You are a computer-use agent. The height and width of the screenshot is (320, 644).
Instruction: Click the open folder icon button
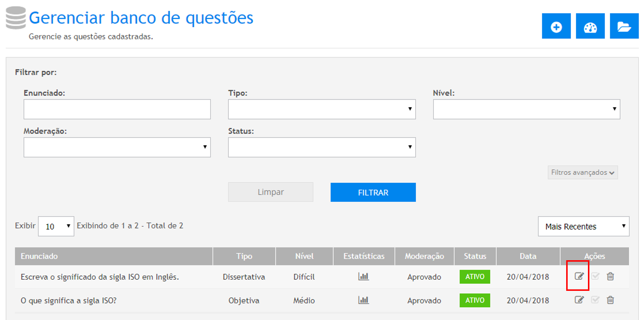(624, 26)
